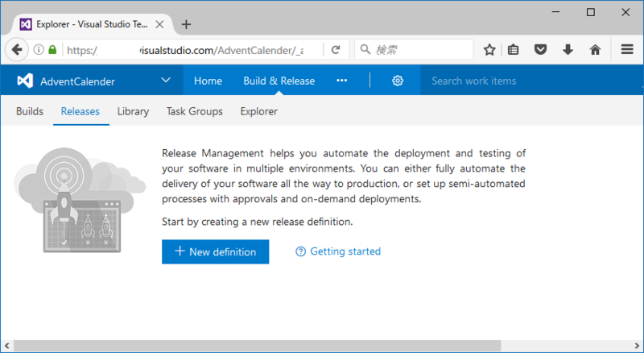644x353 pixels.
Task: Switch to Builds tab
Action: tap(30, 111)
